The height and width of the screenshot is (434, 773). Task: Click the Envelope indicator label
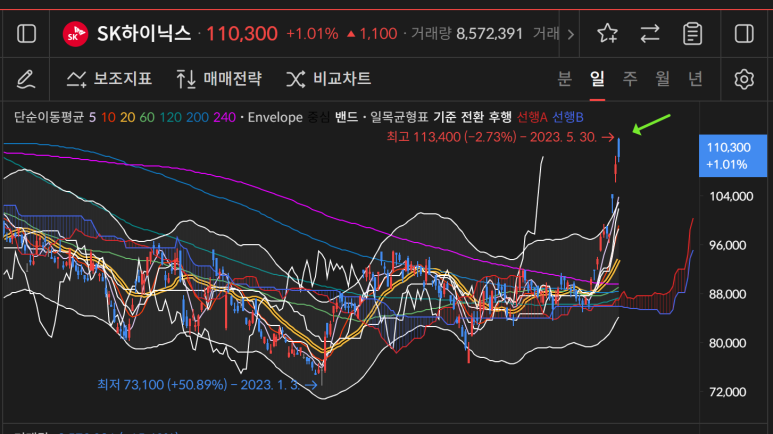(275, 117)
